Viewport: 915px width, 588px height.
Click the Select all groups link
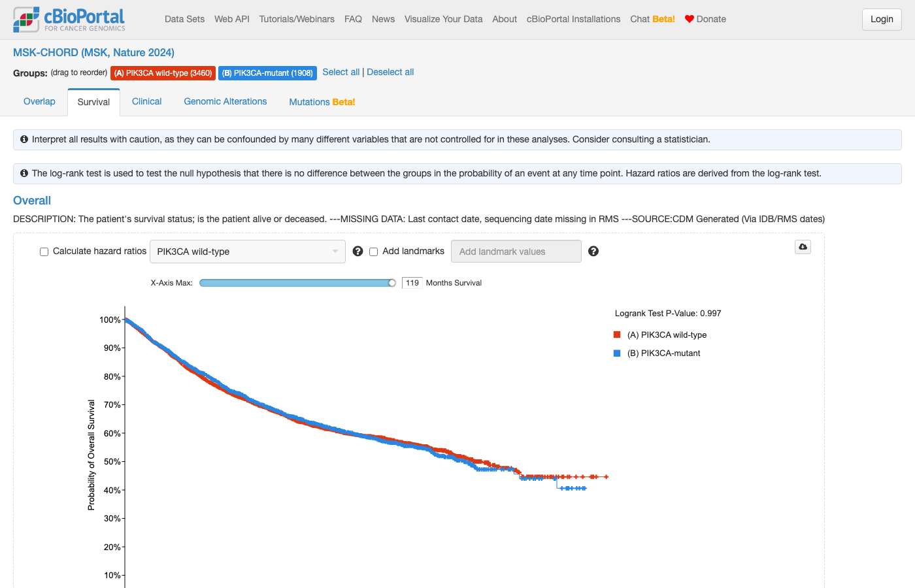pyautogui.click(x=341, y=72)
